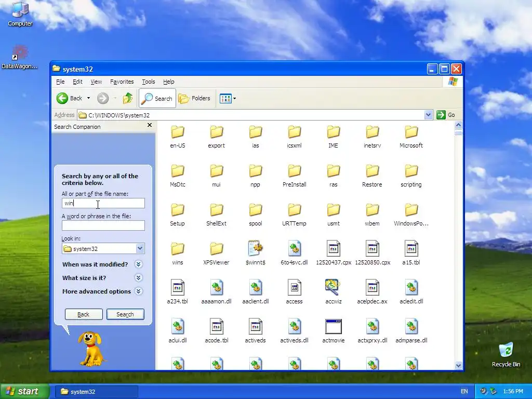Click the address bar path field
Viewport: 532px width, 399px height.
(251, 115)
